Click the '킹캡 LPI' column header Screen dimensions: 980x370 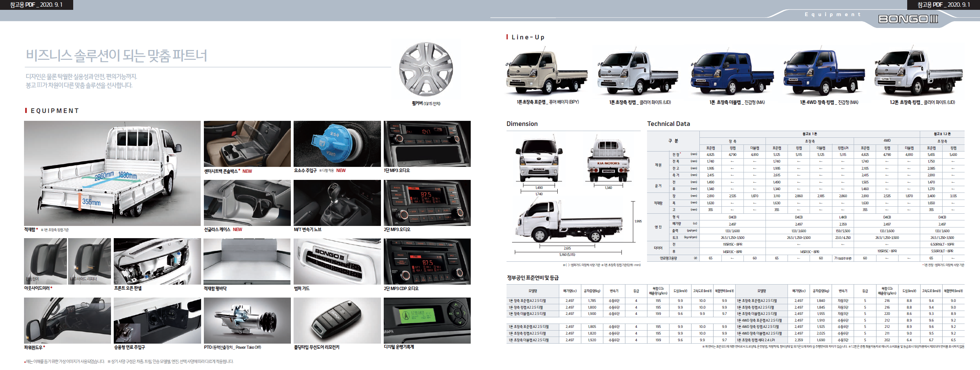point(843,148)
